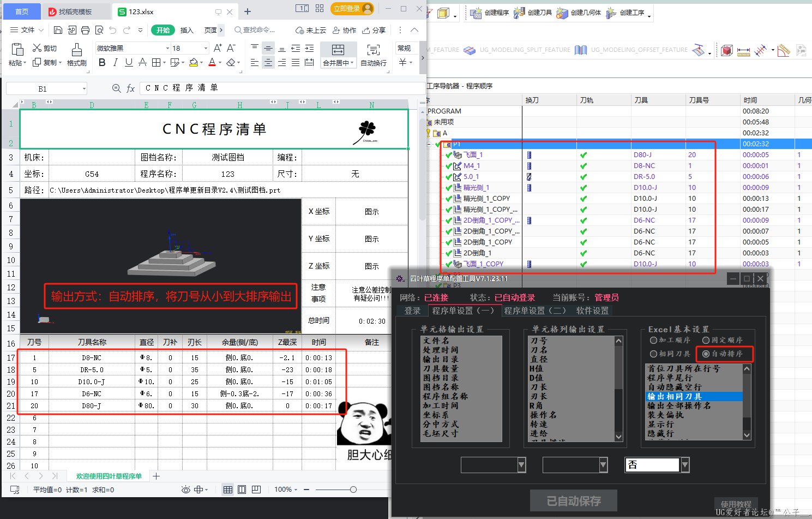
Task: Click the 协作 collaborate button
Action: point(344,30)
